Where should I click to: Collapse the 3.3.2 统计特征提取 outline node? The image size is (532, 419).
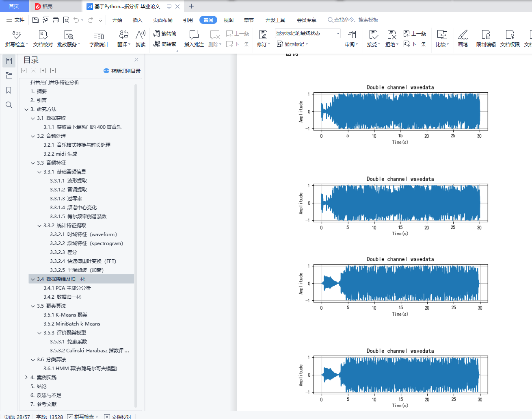pos(39,226)
